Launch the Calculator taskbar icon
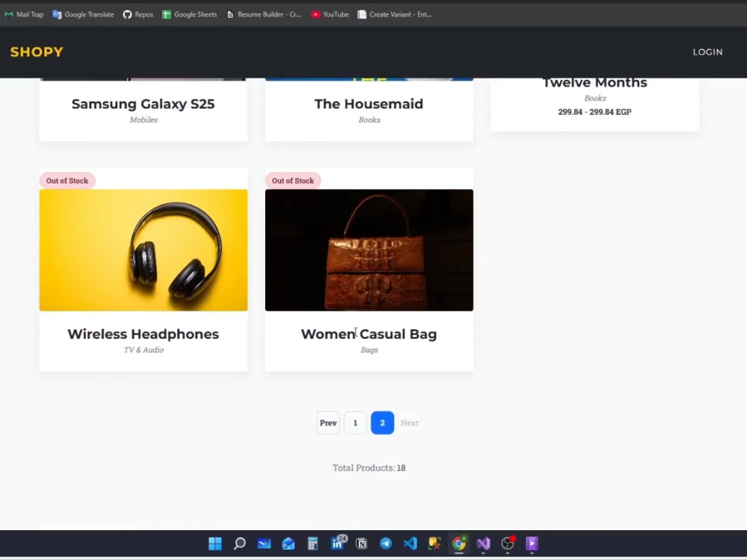747x560 pixels. [312, 544]
